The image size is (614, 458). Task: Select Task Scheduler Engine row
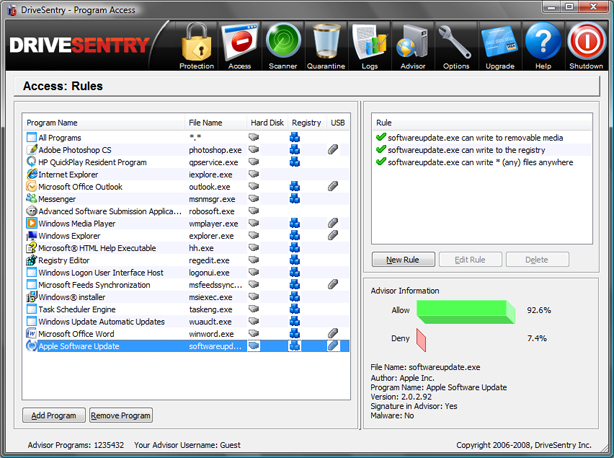[x=186, y=309]
